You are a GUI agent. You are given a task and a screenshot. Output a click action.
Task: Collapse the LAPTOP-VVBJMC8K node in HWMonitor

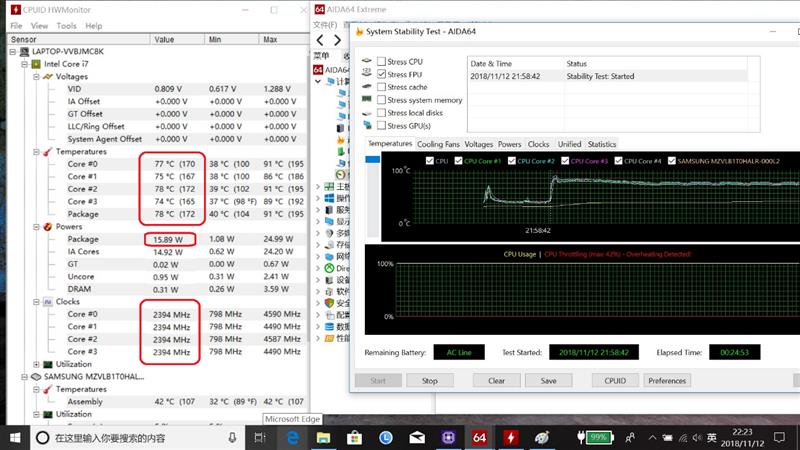pyautogui.click(x=13, y=52)
